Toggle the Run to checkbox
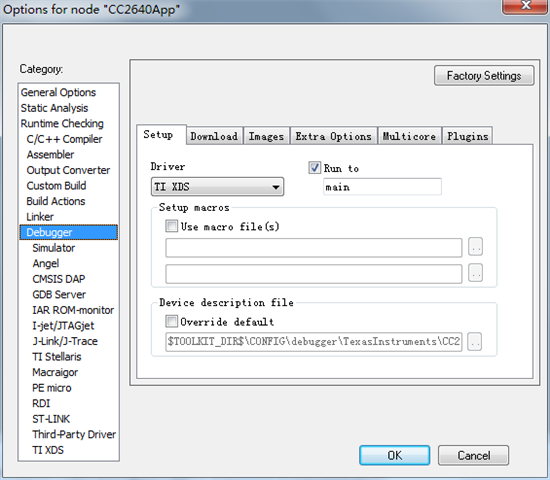The width and height of the screenshot is (550, 480). tap(314, 168)
